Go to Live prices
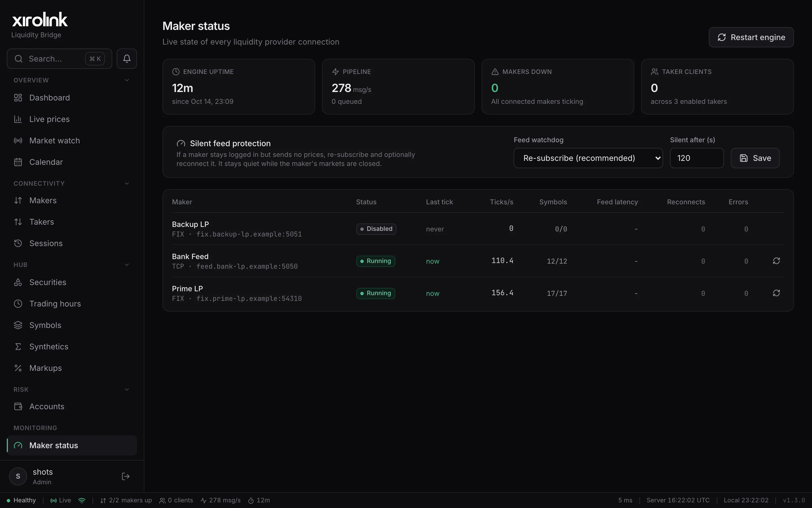 coord(72,119)
